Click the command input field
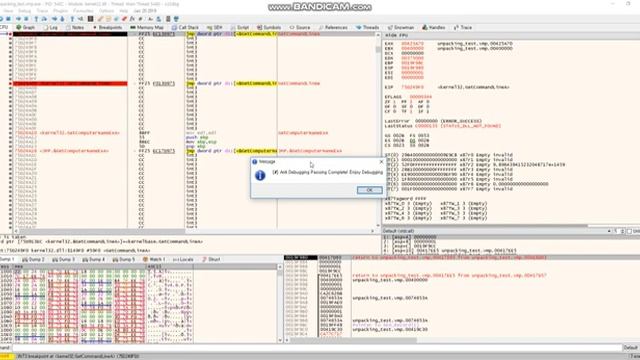Screen dimensions: 640x360 click(316, 348)
